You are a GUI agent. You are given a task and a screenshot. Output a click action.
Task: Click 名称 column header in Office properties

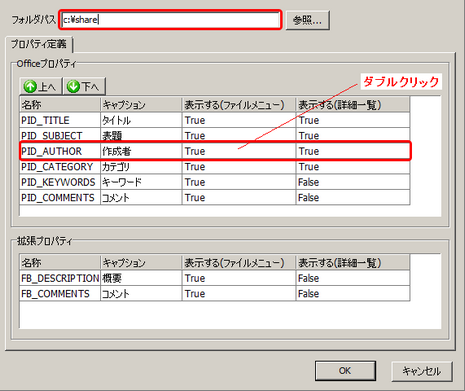coord(60,105)
